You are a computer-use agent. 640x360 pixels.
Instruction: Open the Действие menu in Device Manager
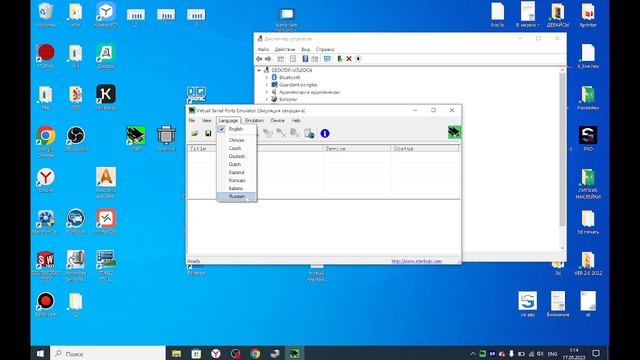(285, 49)
